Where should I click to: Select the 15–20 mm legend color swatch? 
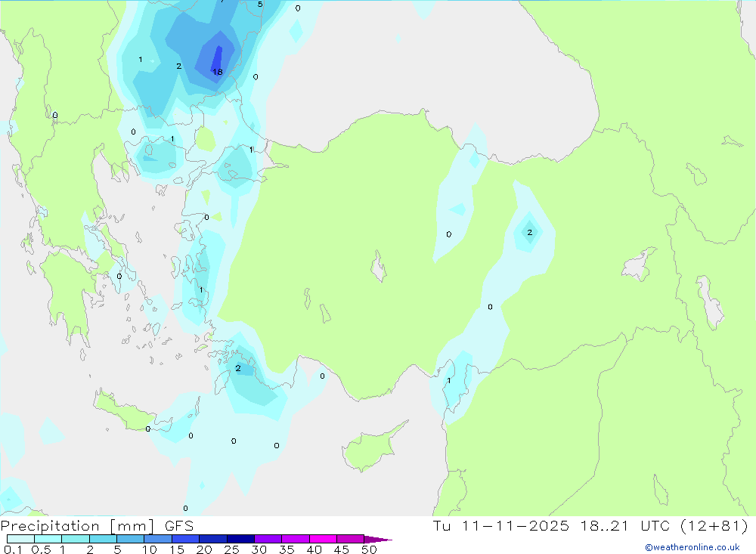tap(186, 539)
